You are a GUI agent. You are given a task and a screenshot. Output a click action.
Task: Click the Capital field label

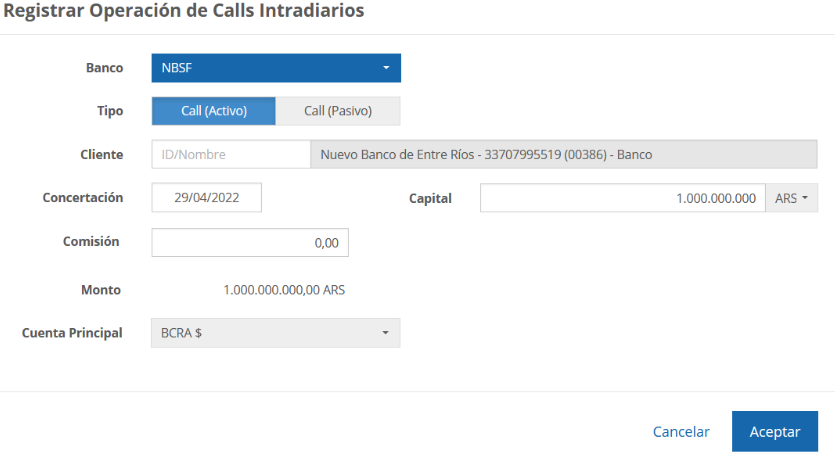pos(430,198)
